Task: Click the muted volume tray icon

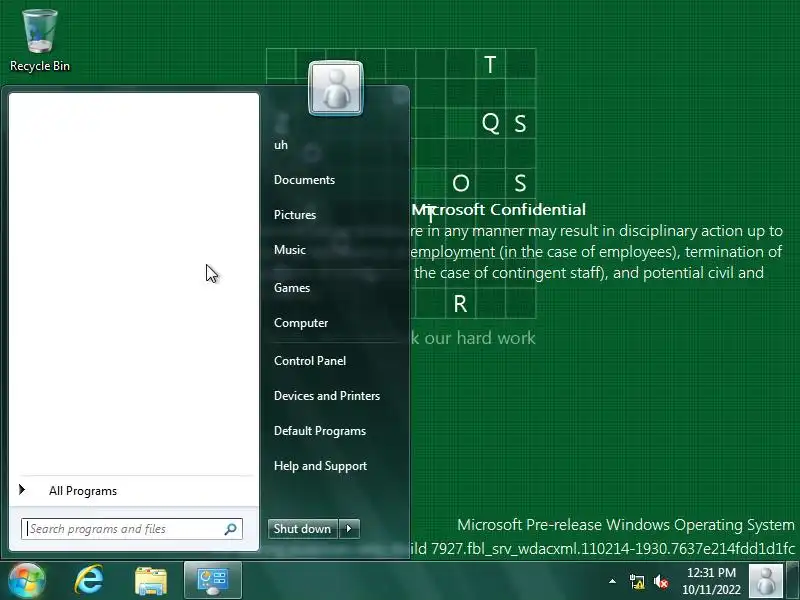Action: tap(661, 582)
